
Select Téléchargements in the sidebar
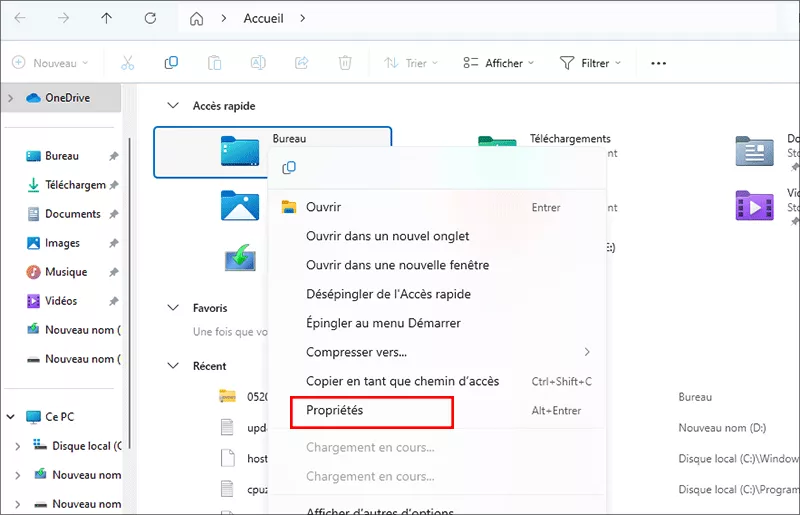tap(75, 185)
